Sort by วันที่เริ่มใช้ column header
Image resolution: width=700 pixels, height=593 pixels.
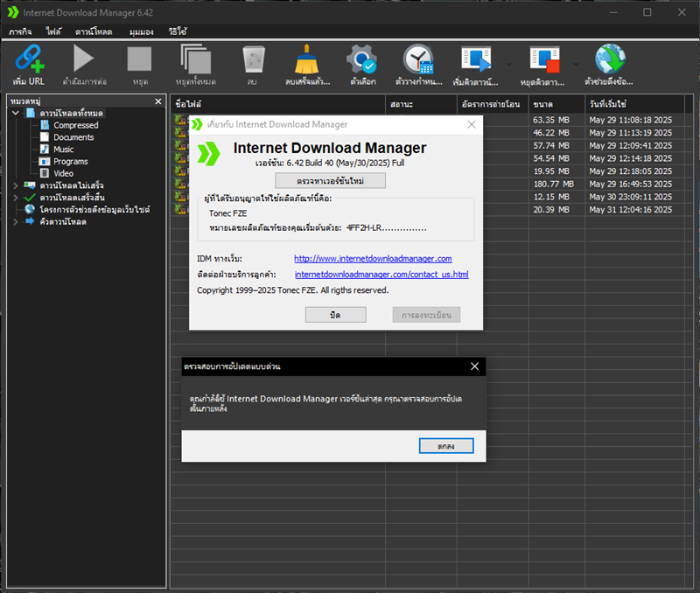[634, 104]
